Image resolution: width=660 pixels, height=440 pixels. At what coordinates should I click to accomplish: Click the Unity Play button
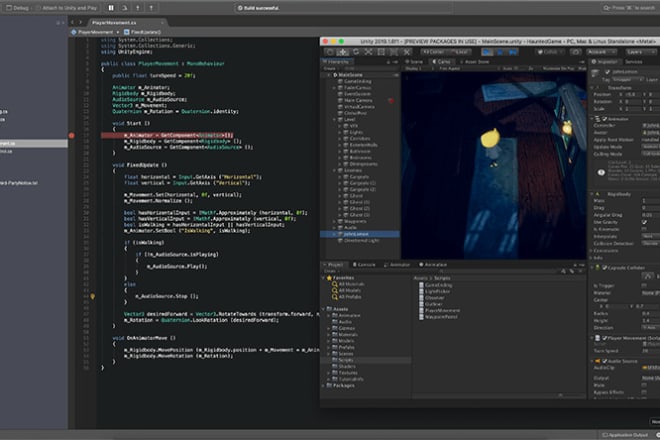click(487, 52)
